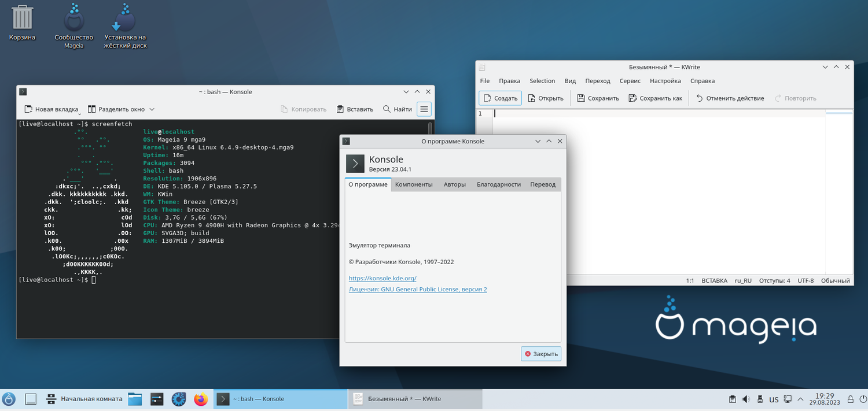Switch to bash — Konsole taskbar entry
The image size is (868, 411).
pos(280,399)
